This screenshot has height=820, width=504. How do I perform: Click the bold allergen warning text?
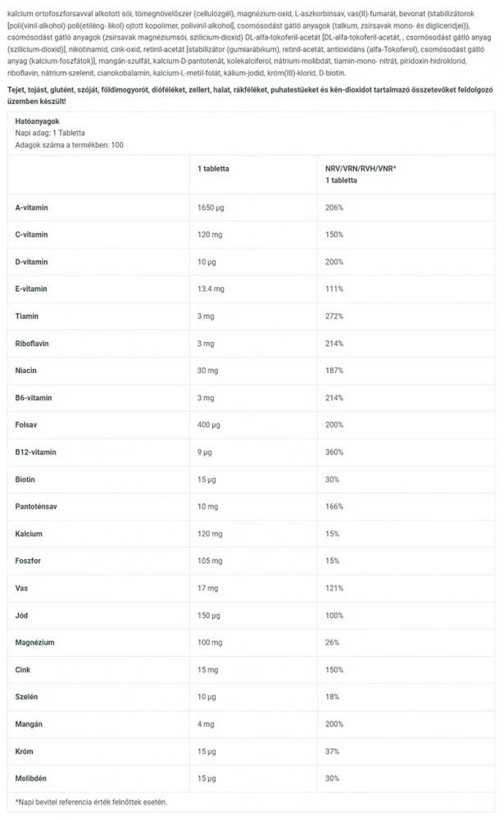click(x=246, y=93)
